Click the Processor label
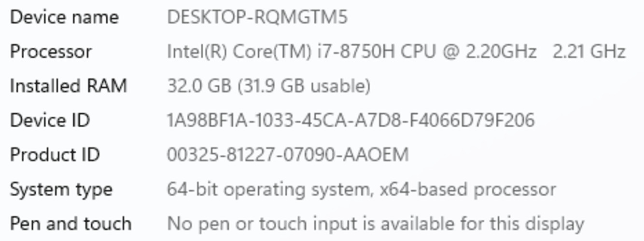Image resolution: width=644 pixels, height=241 pixels. (51, 52)
